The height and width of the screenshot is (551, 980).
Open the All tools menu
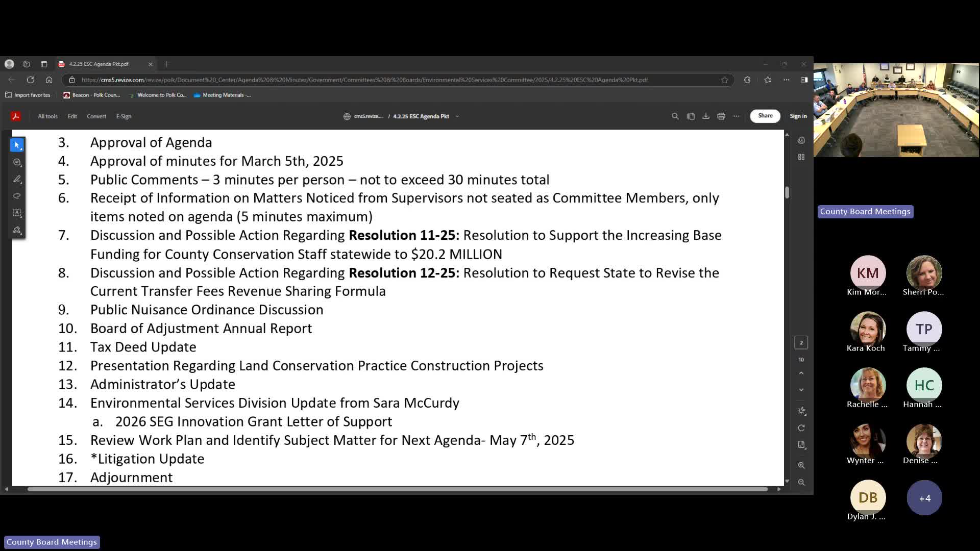[47, 116]
